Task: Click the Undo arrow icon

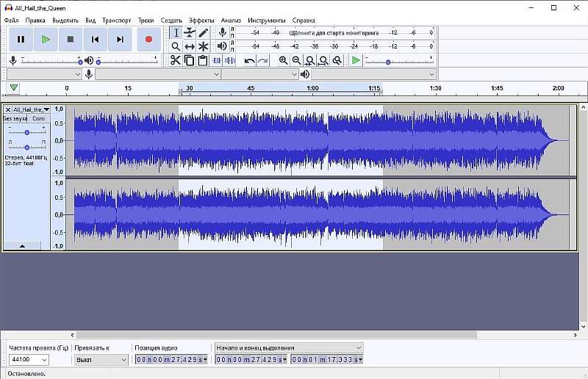Action: [249, 60]
